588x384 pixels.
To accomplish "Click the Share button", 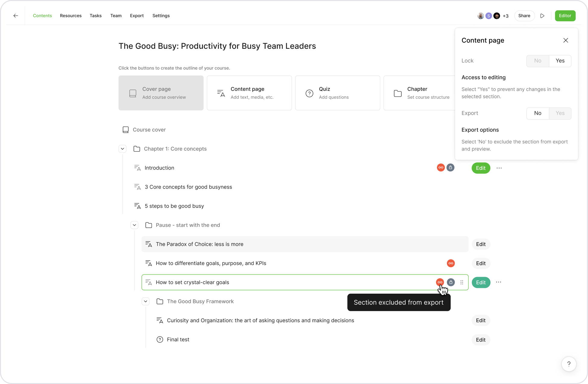I will click(524, 16).
